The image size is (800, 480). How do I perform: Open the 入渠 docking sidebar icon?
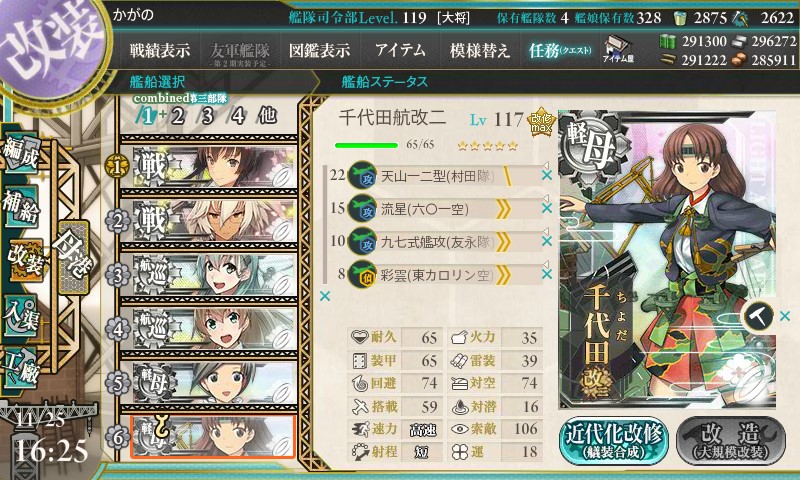point(21,315)
